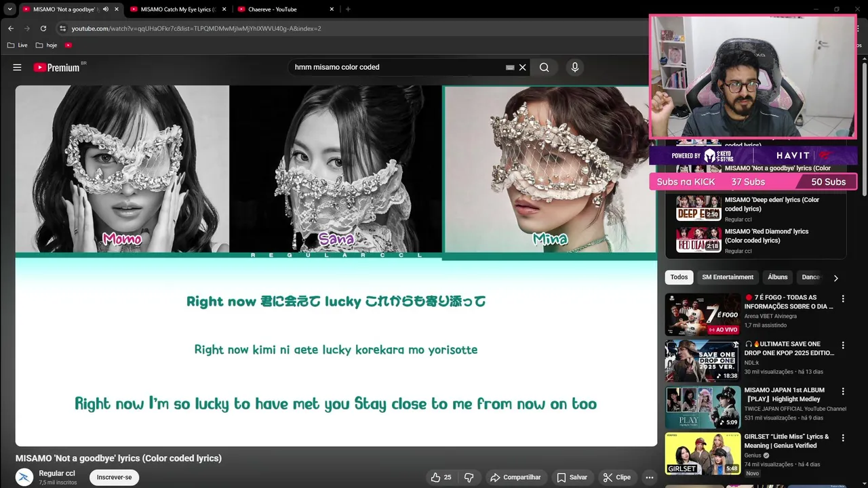Screen dimensions: 868x488
Task: Open the YouTube hamburger guide menu
Action: [17, 67]
